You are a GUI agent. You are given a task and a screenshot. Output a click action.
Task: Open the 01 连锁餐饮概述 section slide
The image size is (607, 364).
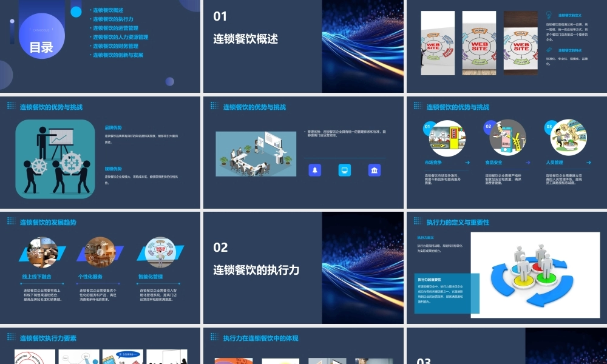pyautogui.click(x=303, y=46)
